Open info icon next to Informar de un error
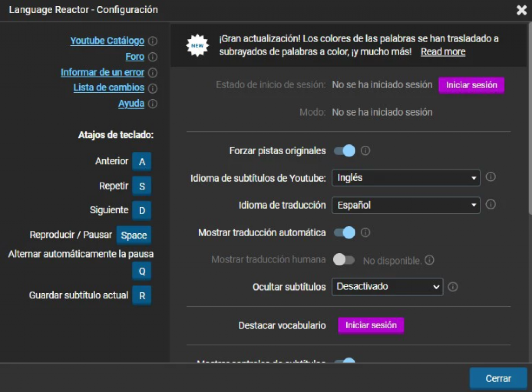This screenshot has width=532, height=392. pyautogui.click(x=153, y=73)
